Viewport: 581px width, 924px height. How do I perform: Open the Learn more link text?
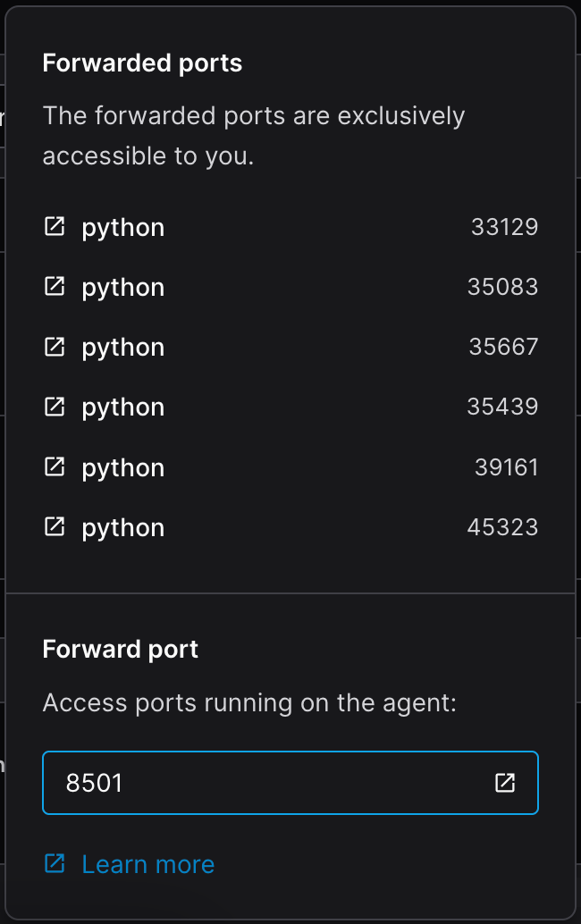point(147,864)
